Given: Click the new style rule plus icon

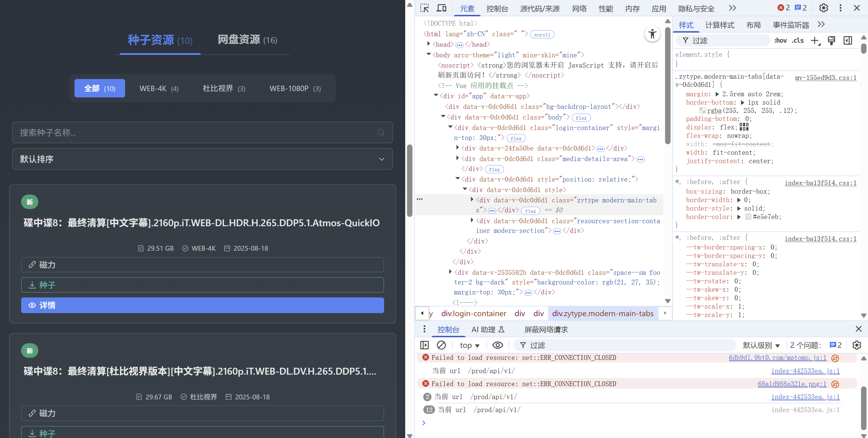Looking at the screenshot, I should coord(815,41).
